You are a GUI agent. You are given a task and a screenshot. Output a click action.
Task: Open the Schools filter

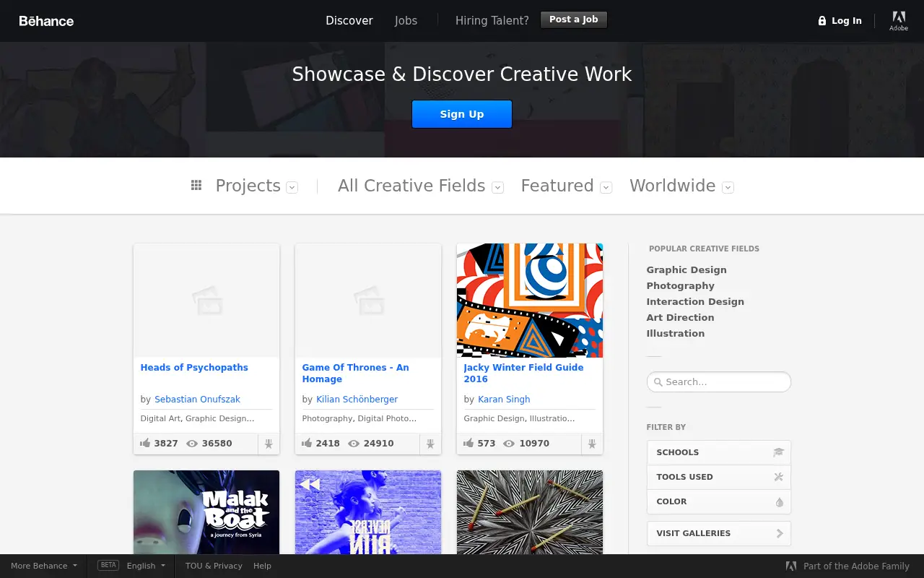coord(719,452)
